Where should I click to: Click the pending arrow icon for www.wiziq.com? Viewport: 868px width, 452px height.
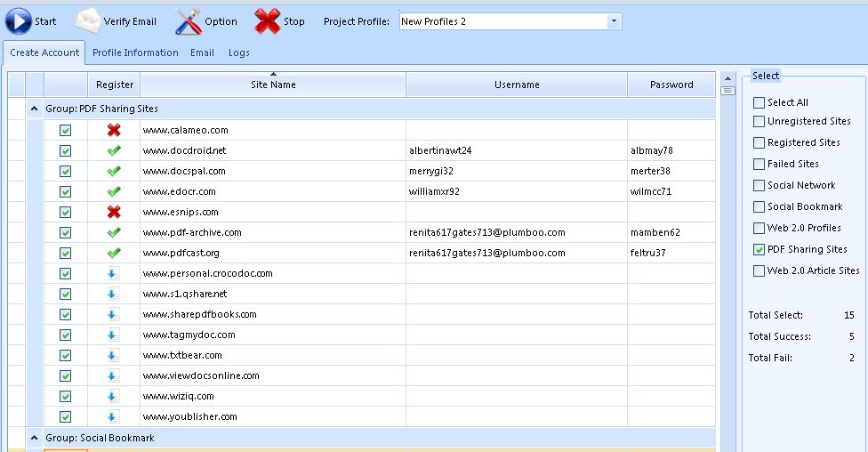click(x=113, y=397)
